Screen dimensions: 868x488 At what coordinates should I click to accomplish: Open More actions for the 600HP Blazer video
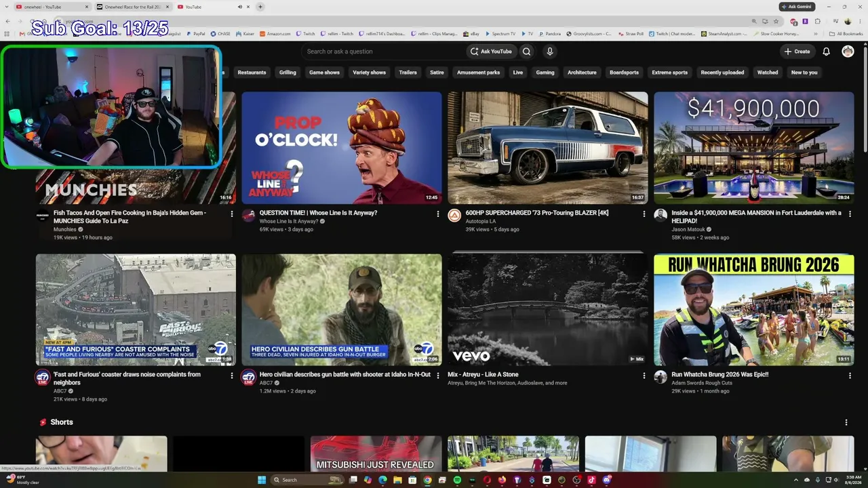click(x=644, y=213)
